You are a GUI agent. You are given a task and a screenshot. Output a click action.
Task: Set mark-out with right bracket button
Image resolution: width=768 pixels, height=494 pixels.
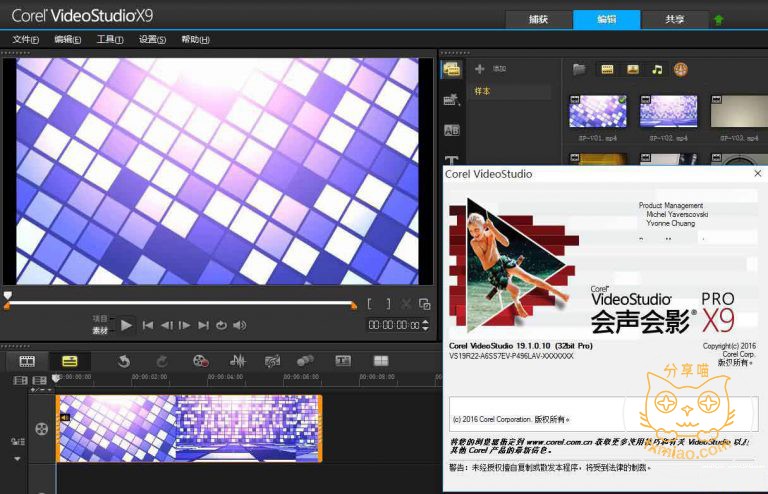(x=388, y=304)
